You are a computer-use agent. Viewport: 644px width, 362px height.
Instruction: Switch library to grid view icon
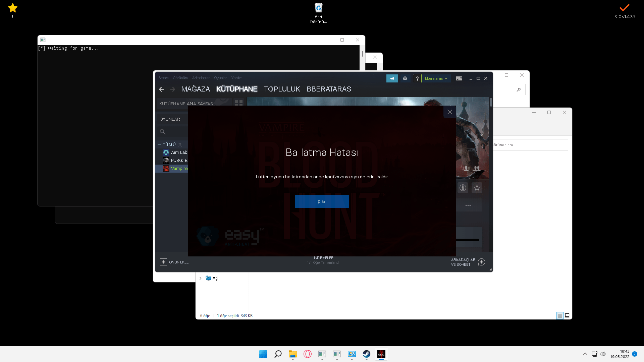coord(239,103)
